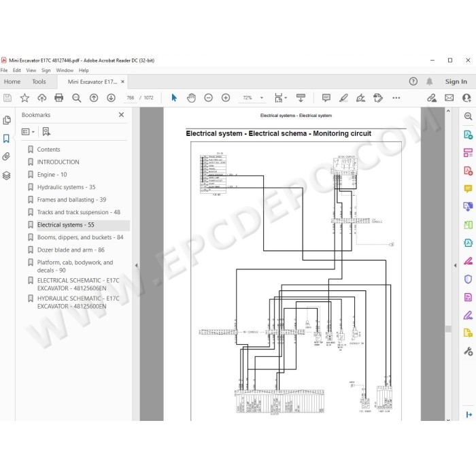
Task: Open the Sign menu
Action: click(46, 70)
